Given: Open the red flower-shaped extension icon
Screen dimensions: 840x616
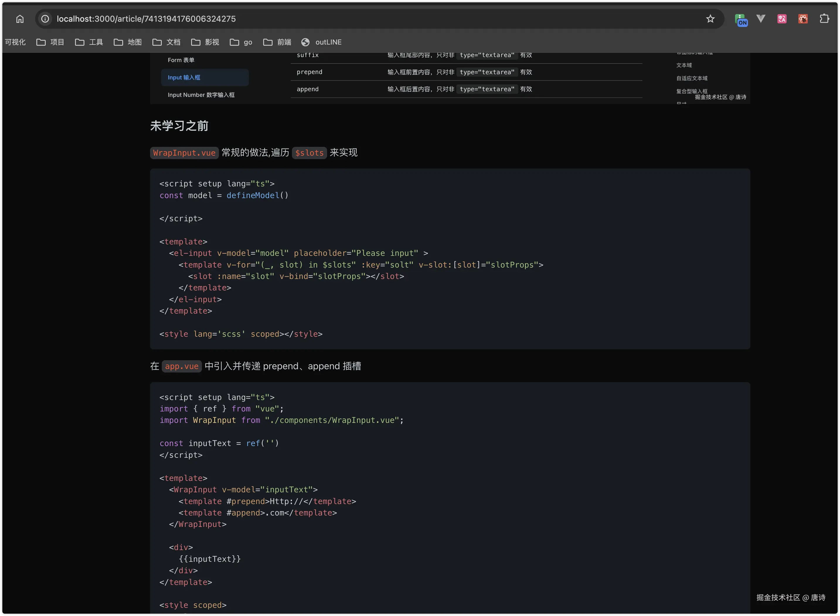Looking at the screenshot, I should coord(803,19).
